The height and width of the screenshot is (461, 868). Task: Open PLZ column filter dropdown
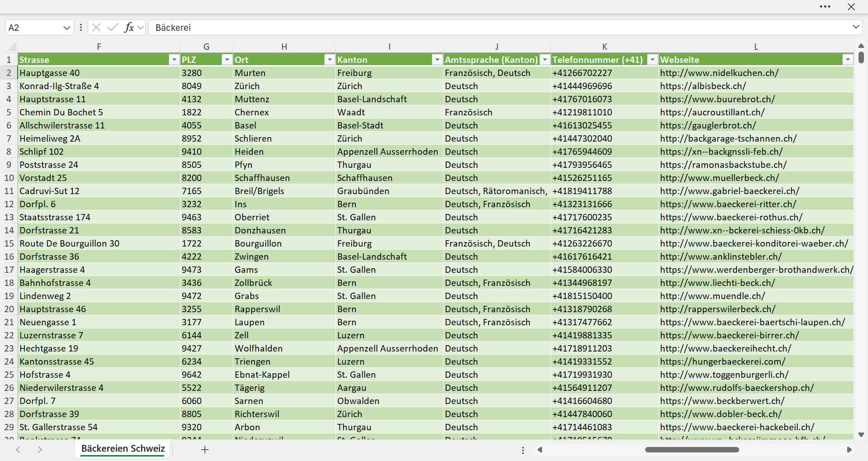pyautogui.click(x=227, y=60)
